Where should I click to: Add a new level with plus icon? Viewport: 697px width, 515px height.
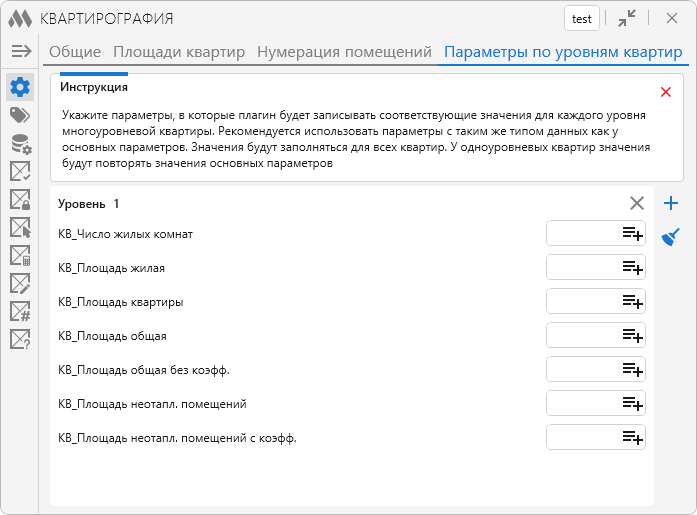(671, 204)
